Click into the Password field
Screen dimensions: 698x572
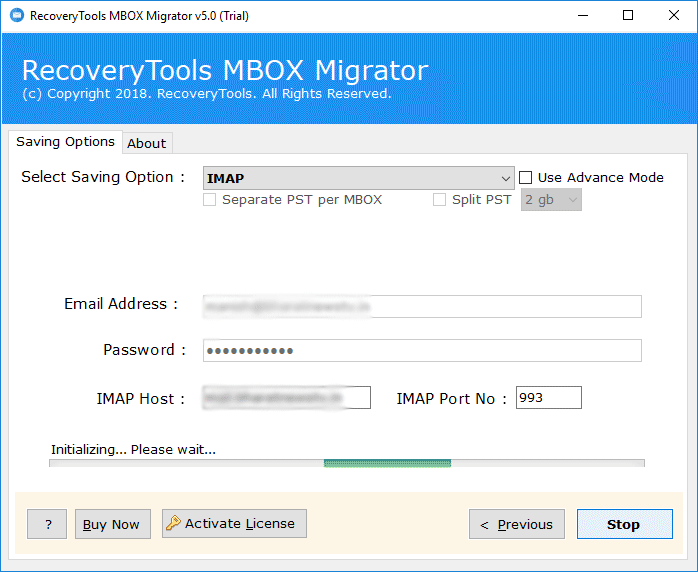422,350
